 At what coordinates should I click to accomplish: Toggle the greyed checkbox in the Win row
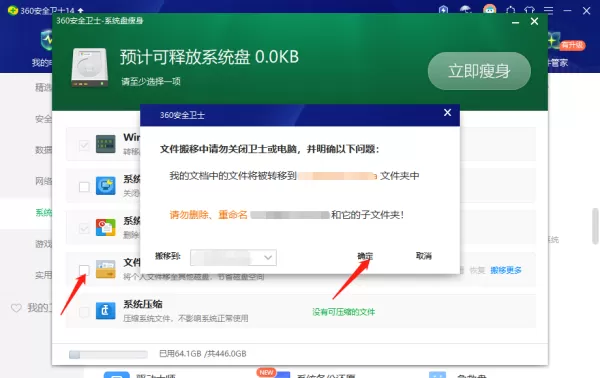(x=84, y=145)
